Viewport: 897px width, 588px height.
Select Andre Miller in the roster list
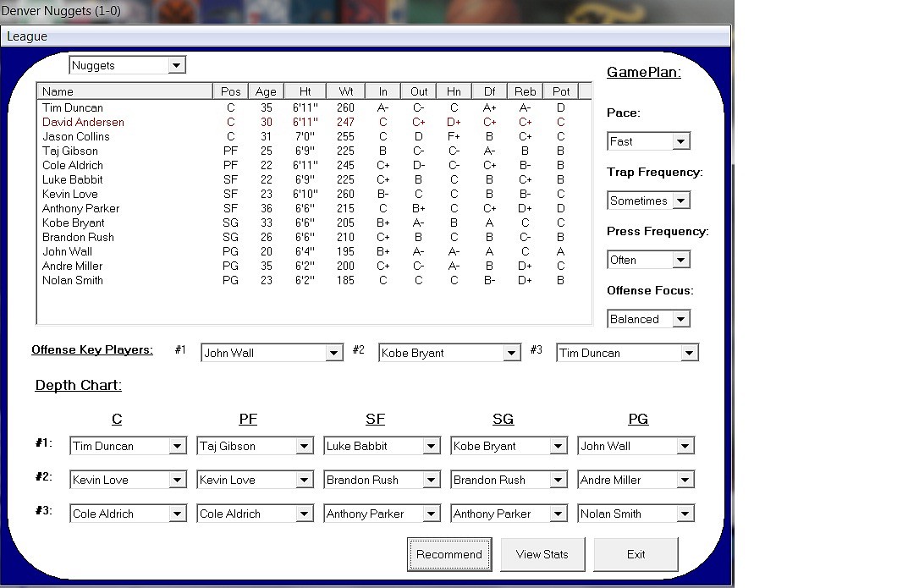tap(314, 266)
